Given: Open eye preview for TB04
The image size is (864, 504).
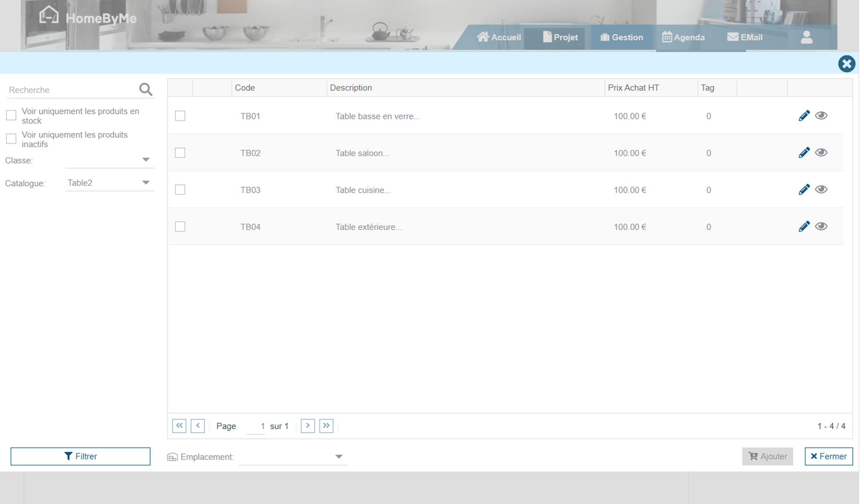Looking at the screenshot, I should [x=821, y=226].
